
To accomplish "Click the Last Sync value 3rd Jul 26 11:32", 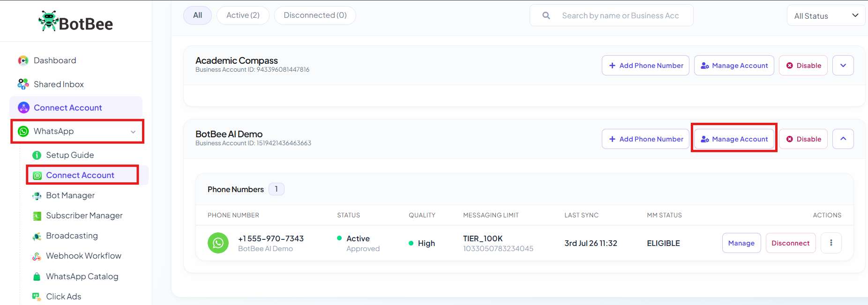I will click(591, 243).
